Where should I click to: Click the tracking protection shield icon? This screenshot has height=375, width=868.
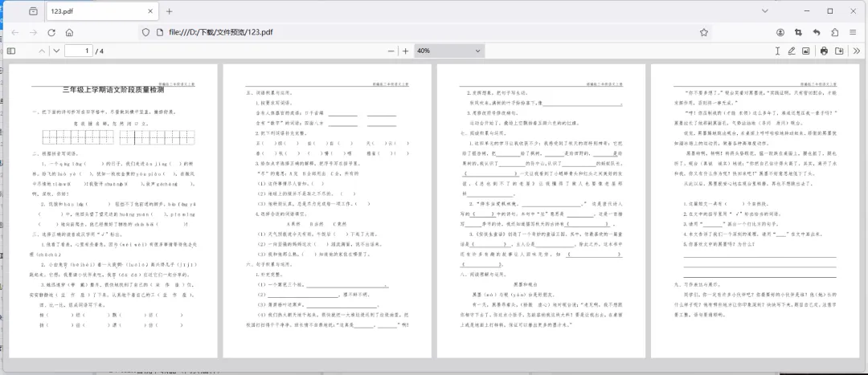(x=145, y=33)
